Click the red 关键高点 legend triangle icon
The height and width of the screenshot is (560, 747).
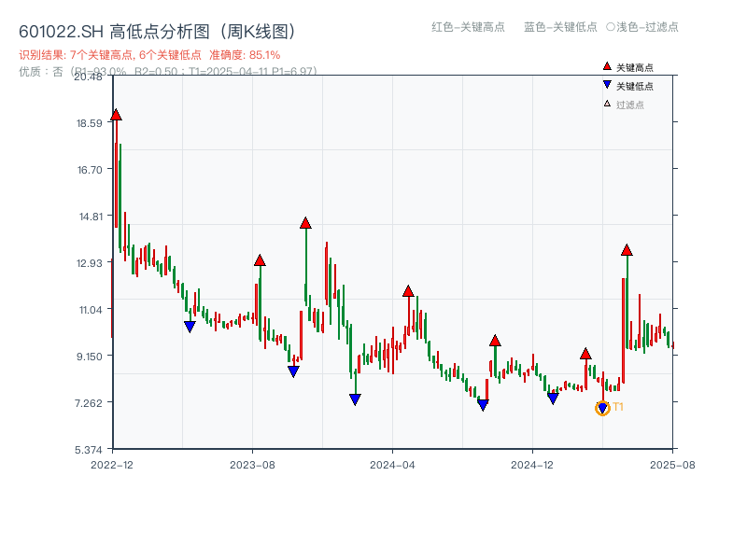coord(605,67)
